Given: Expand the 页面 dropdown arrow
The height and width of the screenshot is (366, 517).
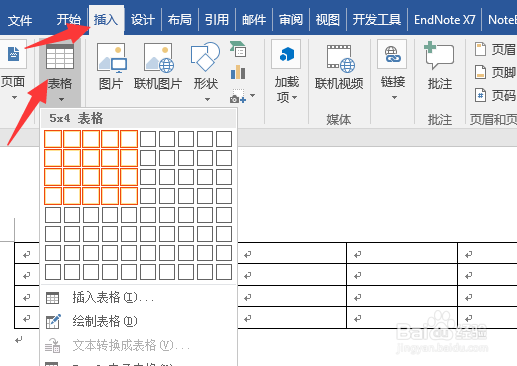Looking at the screenshot, I should [x=14, y=98].
